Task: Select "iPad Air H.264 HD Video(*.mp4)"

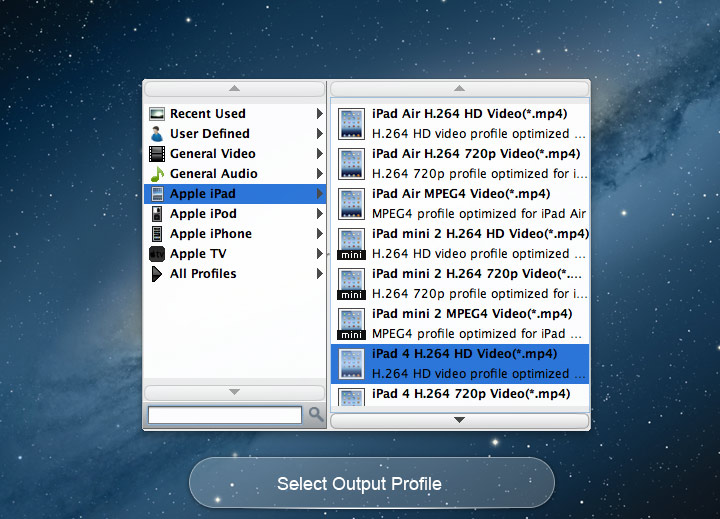Action: tap(460, 124)
